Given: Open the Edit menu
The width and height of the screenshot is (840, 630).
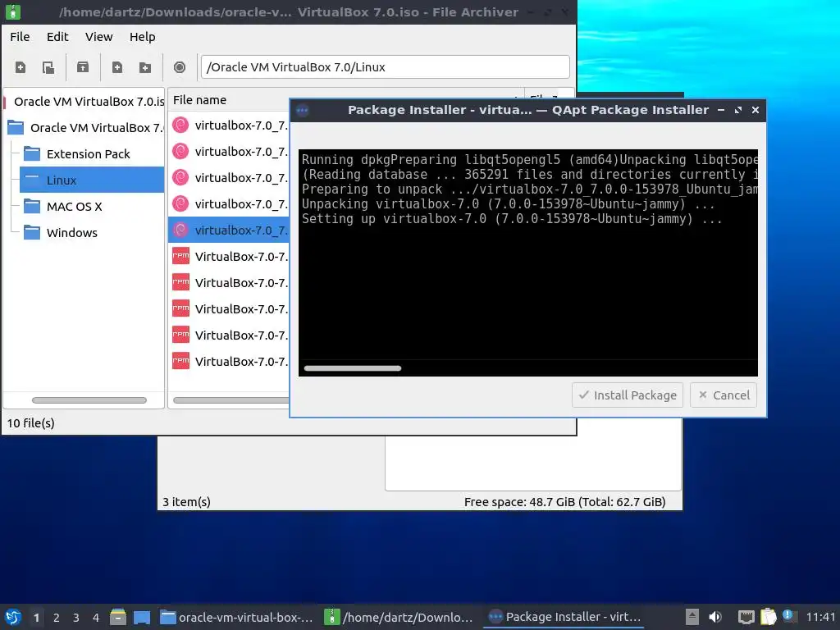Looking at the screenshot, I should click(x=57, y=37).
